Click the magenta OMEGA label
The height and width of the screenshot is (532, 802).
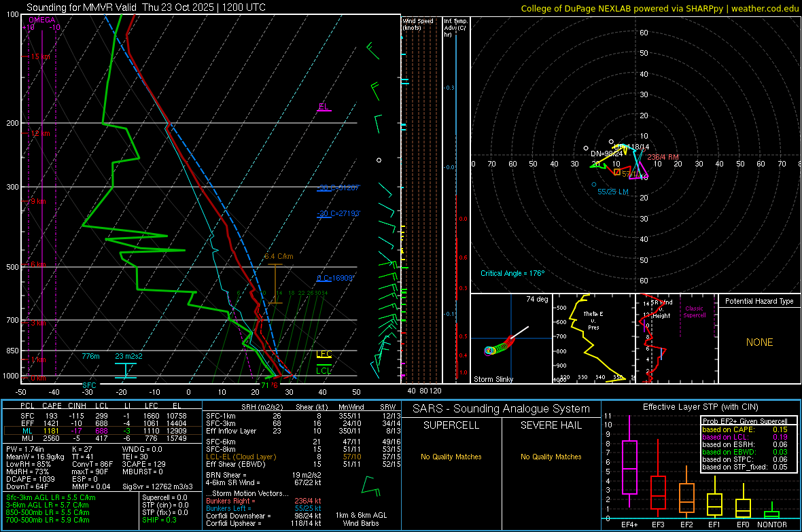click(42, 20)
